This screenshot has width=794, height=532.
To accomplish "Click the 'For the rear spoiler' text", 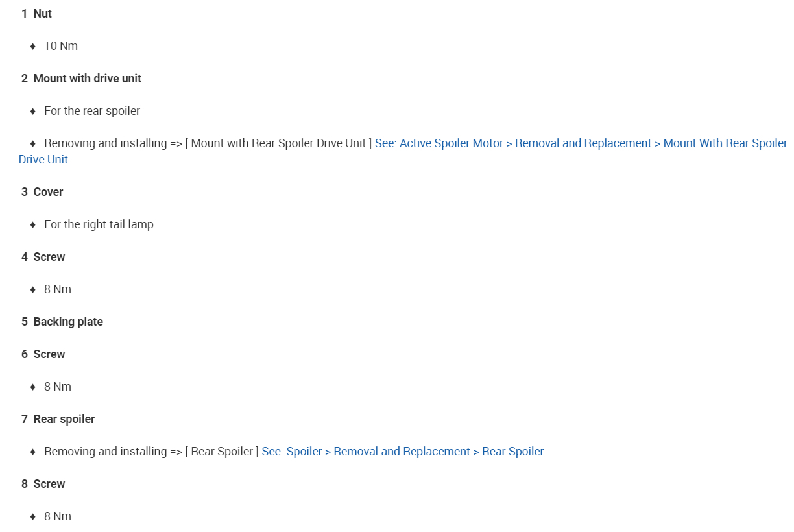I will coord(92,111).
